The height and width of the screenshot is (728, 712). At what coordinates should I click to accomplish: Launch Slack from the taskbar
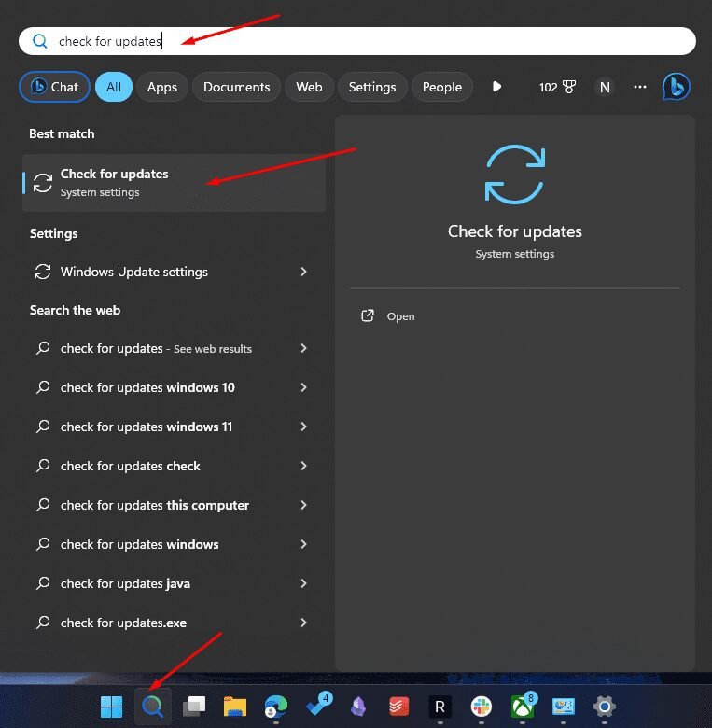pos(482,707)
